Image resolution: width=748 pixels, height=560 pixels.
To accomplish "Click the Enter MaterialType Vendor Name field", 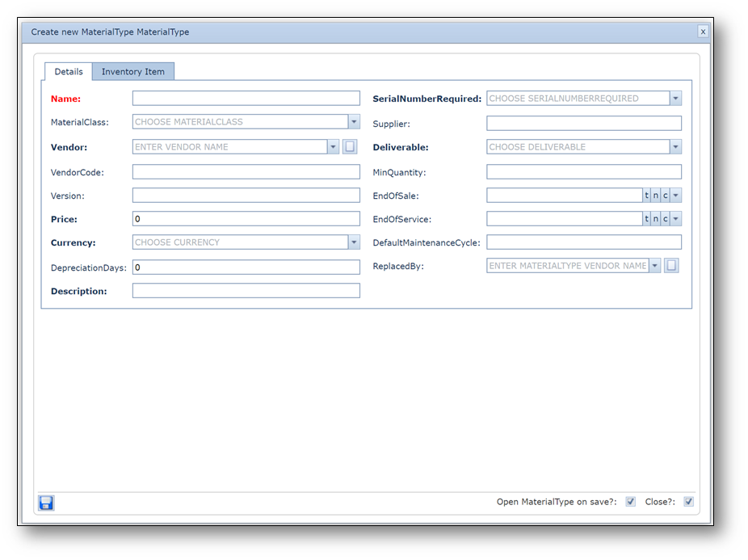I will click(x=568, y=265).
